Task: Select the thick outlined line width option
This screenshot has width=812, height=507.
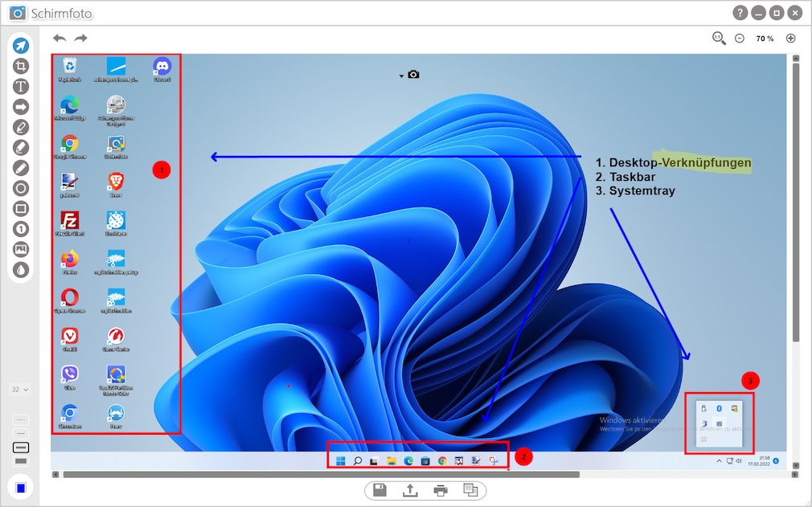Action: coord(21,447)
